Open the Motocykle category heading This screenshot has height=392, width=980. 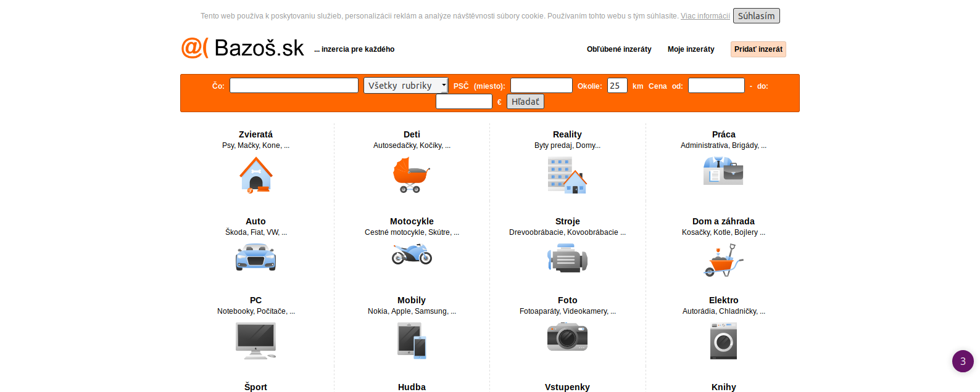coord(412,221)
